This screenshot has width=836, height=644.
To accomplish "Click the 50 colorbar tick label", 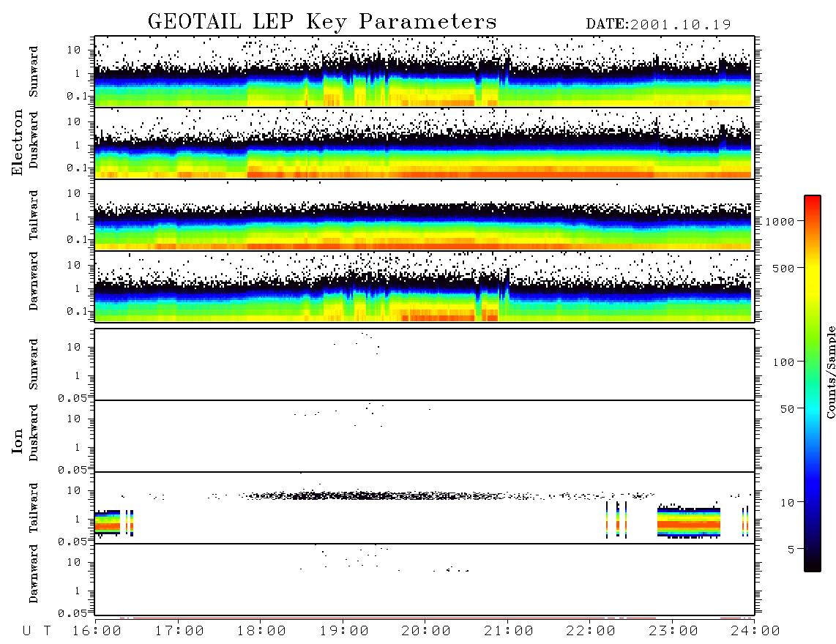I will 787,409.
